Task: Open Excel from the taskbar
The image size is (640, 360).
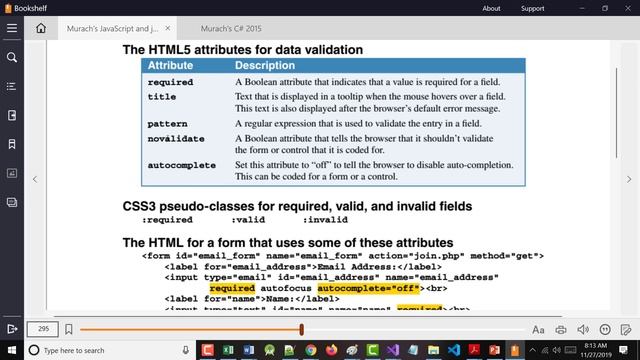Action: coord(228,350)
